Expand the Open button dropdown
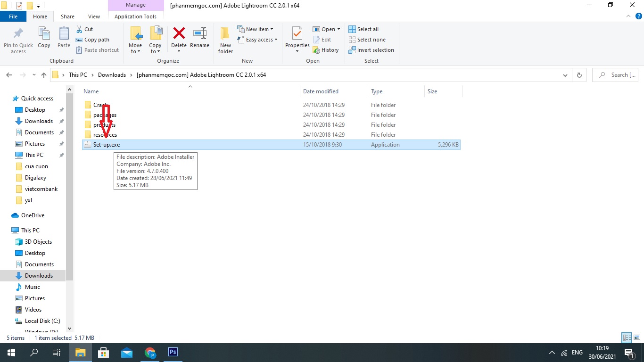 [x=339, y=29]
